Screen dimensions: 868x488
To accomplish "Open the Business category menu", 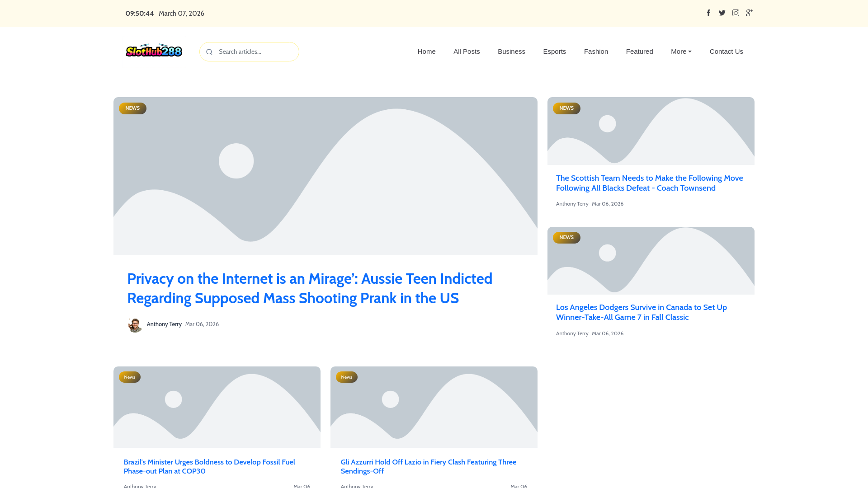I will coord(511,52).
